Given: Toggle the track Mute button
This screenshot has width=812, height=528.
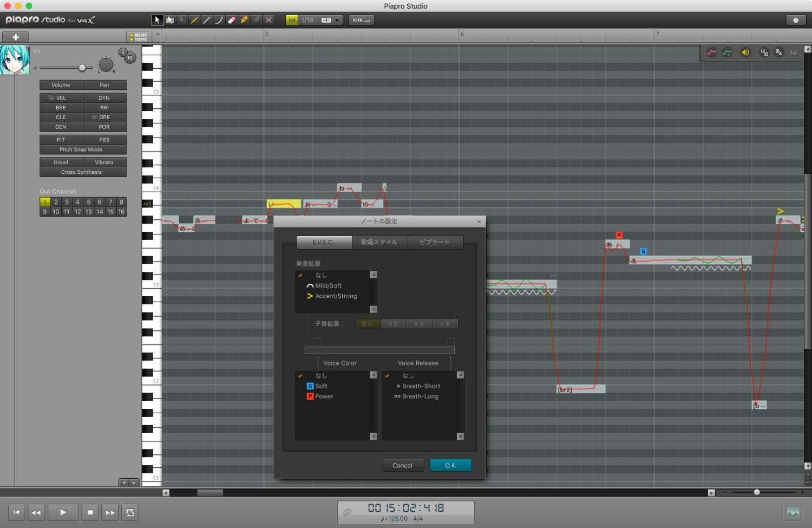Looking at the screenshot, I should pos(130,58).
